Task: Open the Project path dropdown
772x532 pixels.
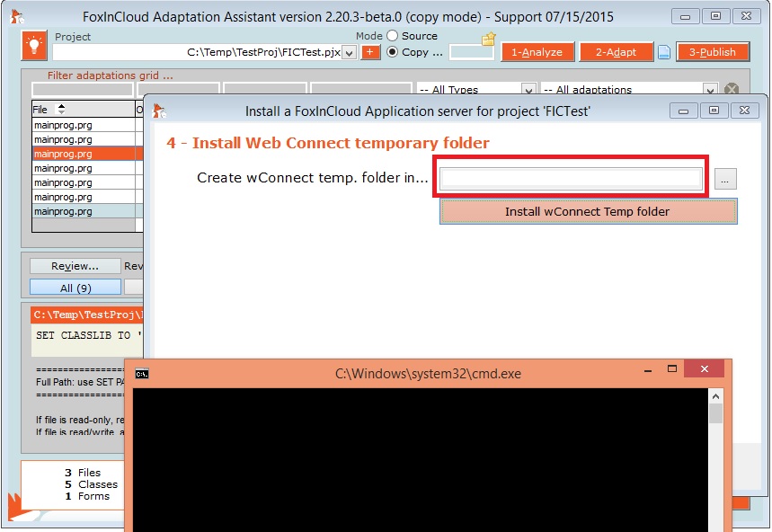Action: coord(349,53)
